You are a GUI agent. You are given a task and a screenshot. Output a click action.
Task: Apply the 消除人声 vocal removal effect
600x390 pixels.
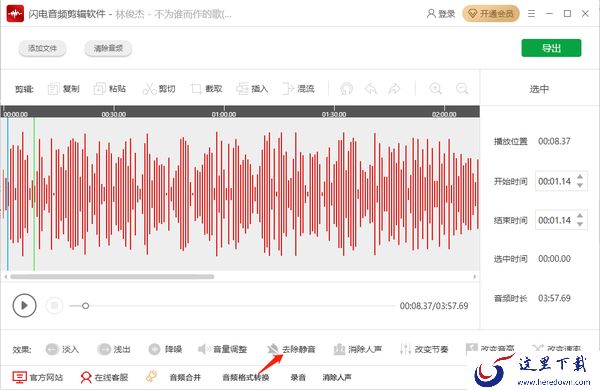[x=357, y=349]
